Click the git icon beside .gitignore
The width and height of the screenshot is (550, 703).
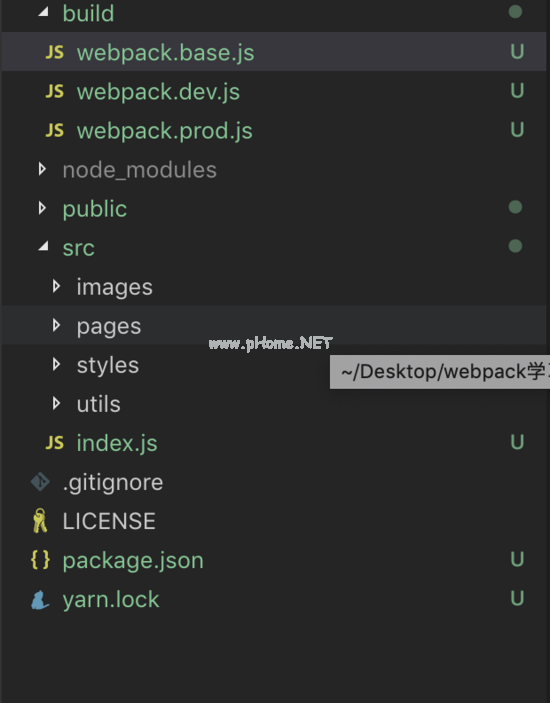point(40,482)
